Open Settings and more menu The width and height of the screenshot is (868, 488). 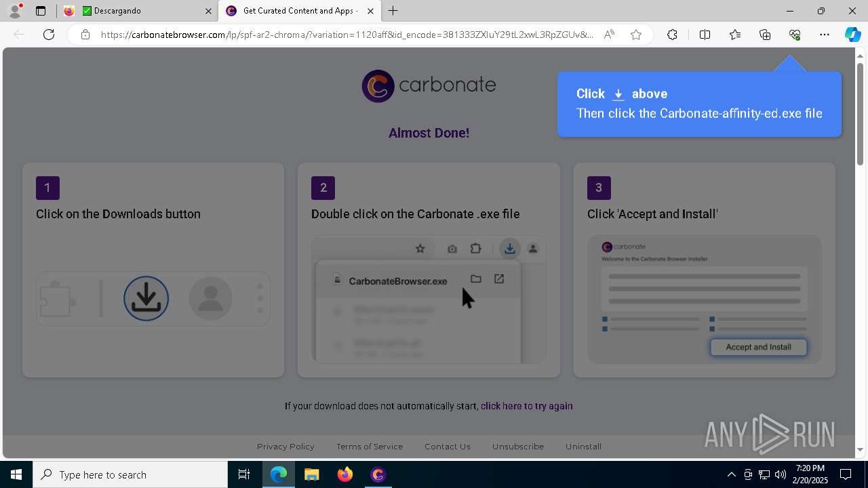825,35
